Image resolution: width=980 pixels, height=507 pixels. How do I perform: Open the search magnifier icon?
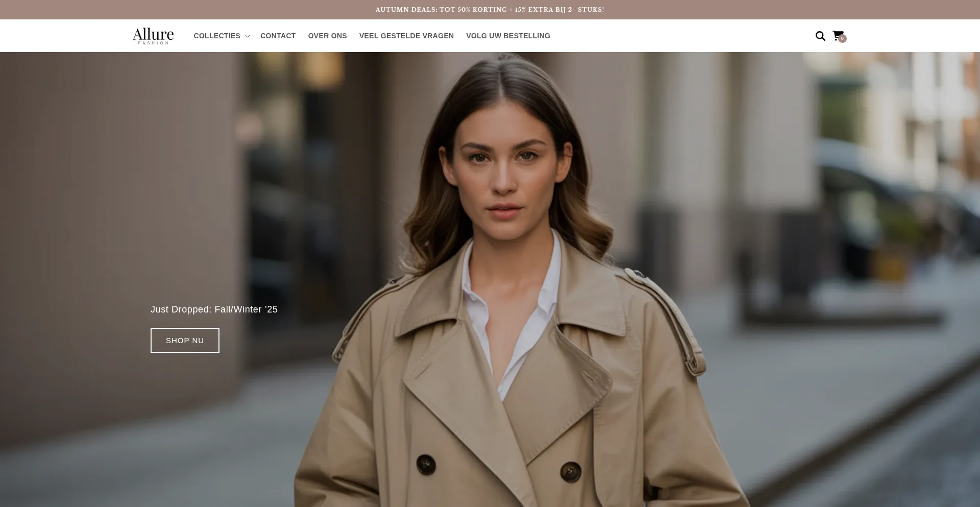coord(820,36)
